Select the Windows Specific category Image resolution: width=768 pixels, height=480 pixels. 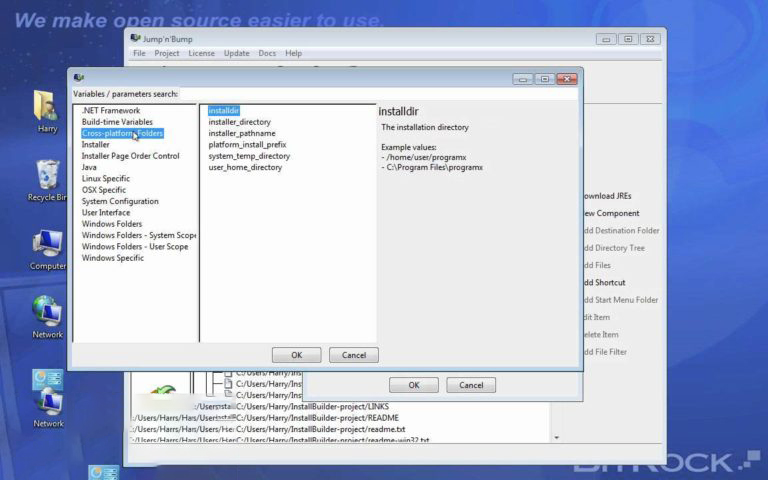(x=113, y=258)
